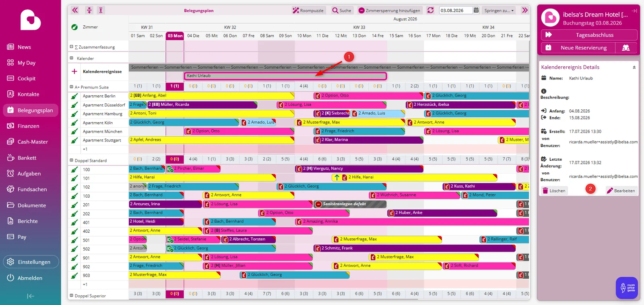
Task: Collapse the Doppel Superior category
Action: coord(71,296)
